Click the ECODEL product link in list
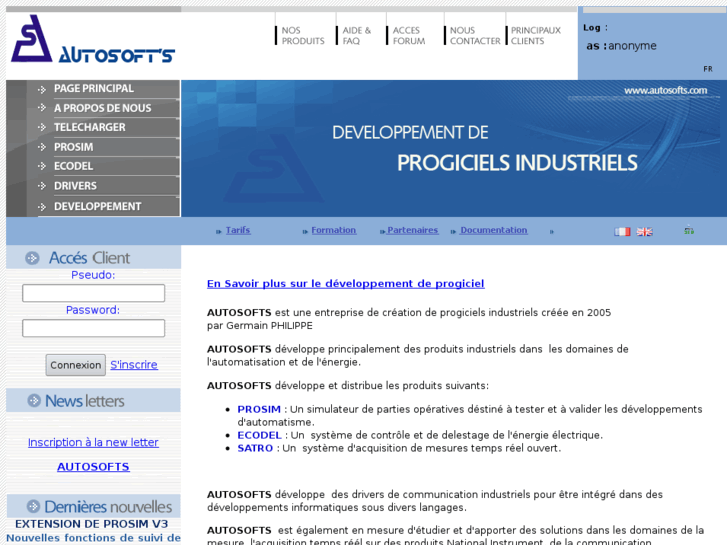Viewport: 727px width, 545px height. point(259,435)
